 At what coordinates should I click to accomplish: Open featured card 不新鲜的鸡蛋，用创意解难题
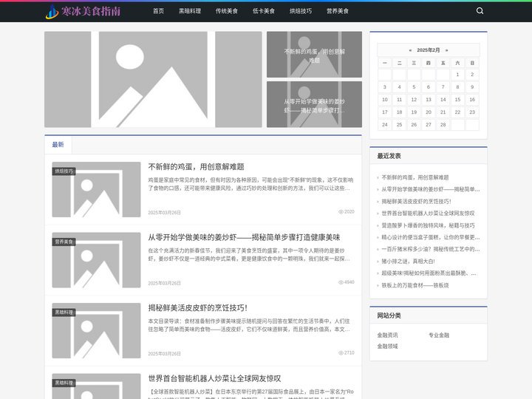314,54
